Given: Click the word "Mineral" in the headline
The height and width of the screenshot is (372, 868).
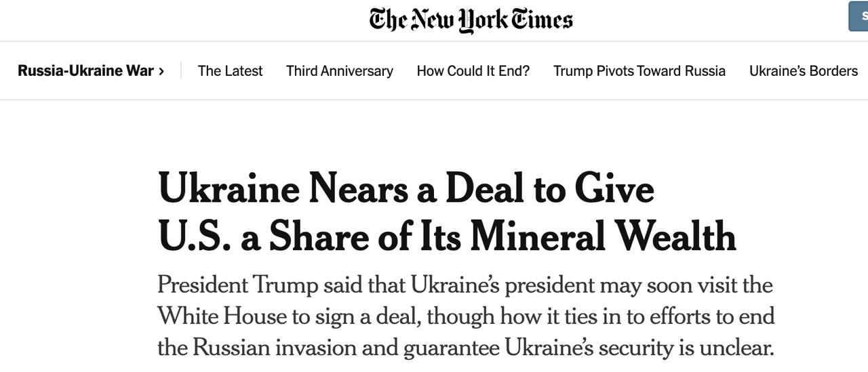Looking at the screenshot, I should tap(538, 236).
